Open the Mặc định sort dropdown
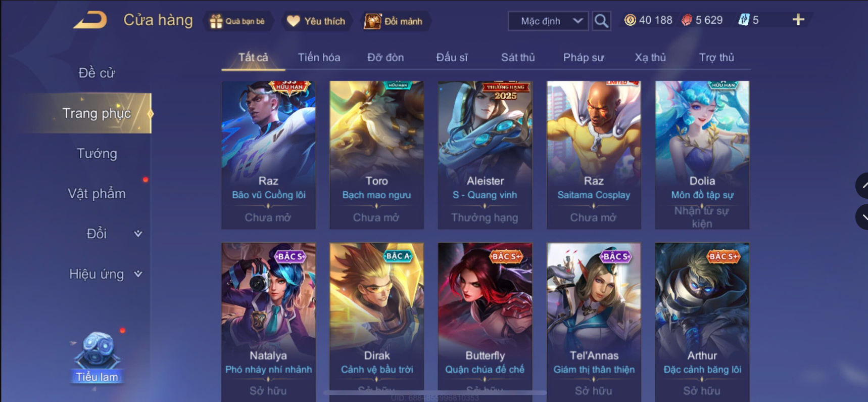This screenshot has height=402, width=868. (x=548, y=21)
